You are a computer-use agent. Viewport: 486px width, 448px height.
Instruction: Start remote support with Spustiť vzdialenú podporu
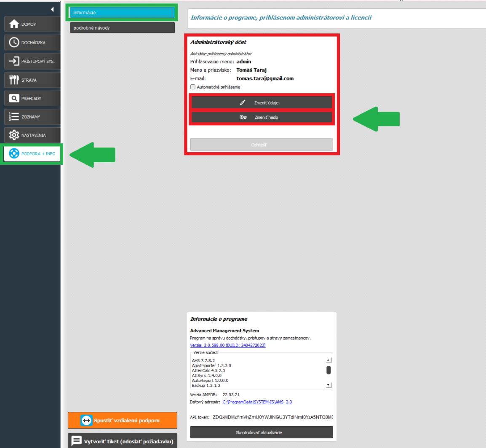(x=122, y=420)
